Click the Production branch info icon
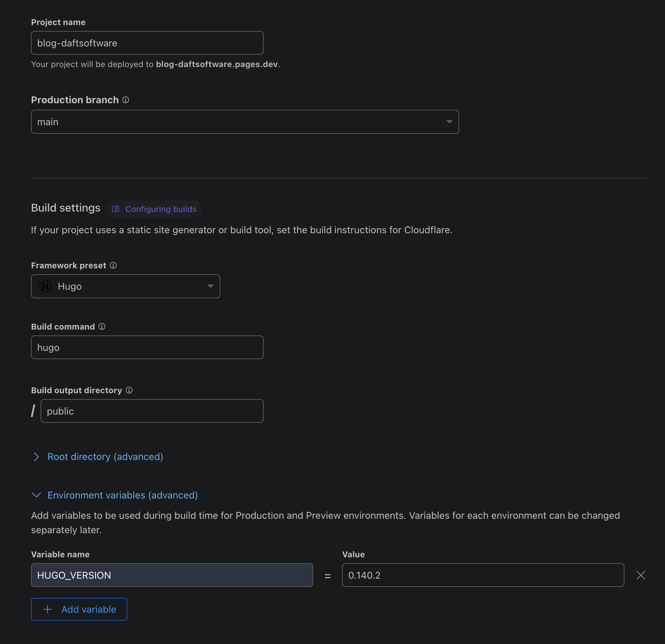Screen dimensions: 665x644 click(x=125, y=100)
